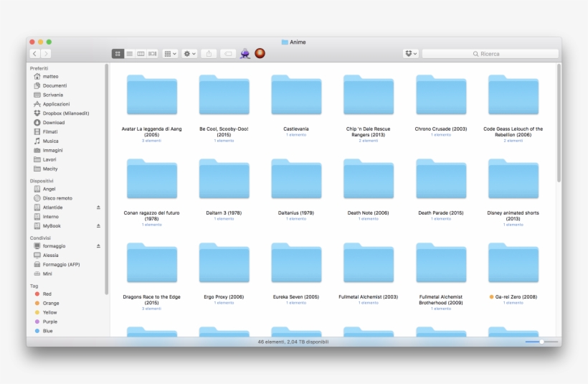588x384 pixels.
Task: Launch the purple alien toolbar app
Action: pos(245,54)
